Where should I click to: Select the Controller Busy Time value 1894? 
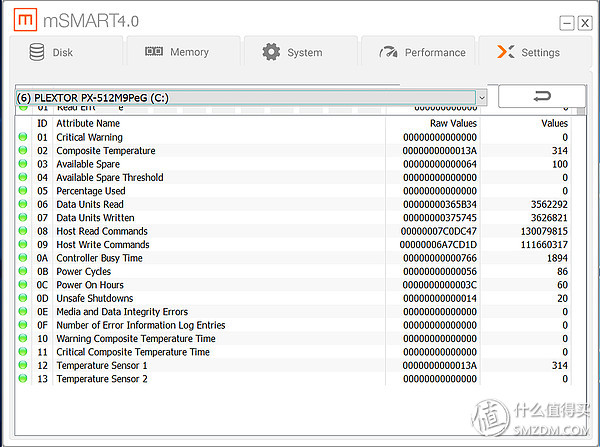point(557,258)
